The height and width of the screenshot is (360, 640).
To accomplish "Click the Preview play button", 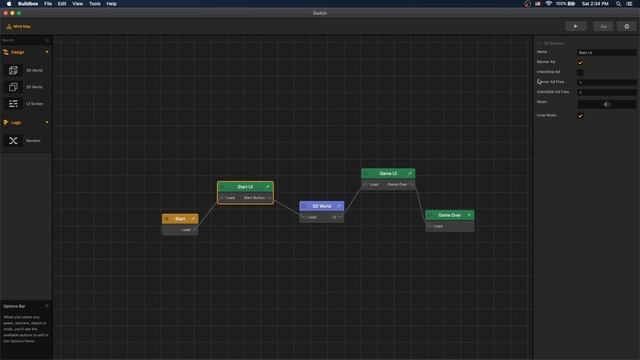I will [576, 27].
